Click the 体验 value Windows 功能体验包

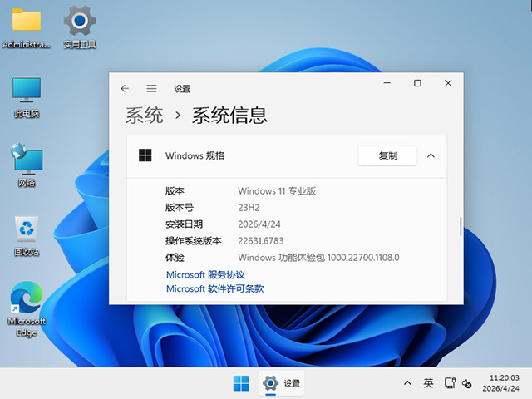318,258
